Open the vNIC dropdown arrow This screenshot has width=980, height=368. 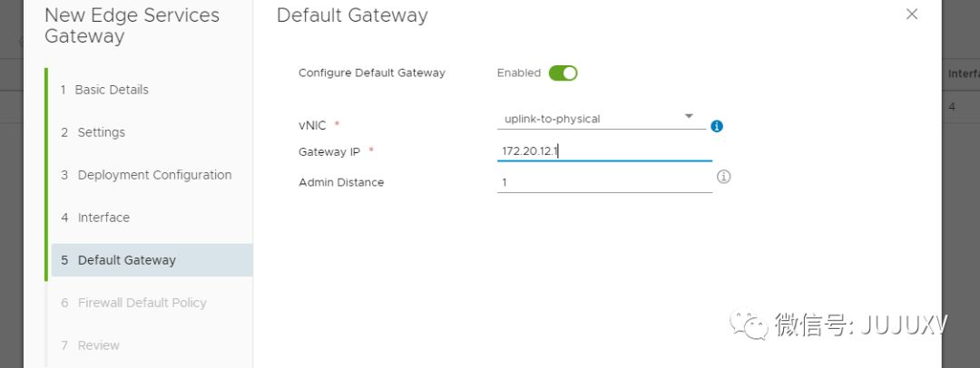click(689, 117)
